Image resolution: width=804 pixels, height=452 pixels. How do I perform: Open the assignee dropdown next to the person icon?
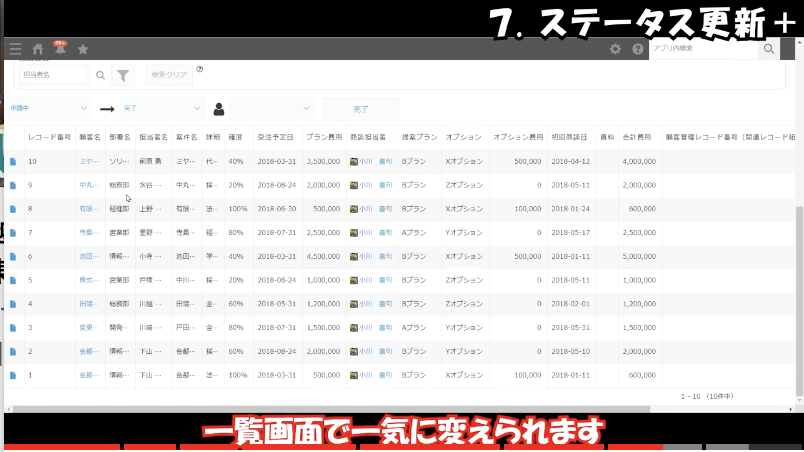pos(272,108)
